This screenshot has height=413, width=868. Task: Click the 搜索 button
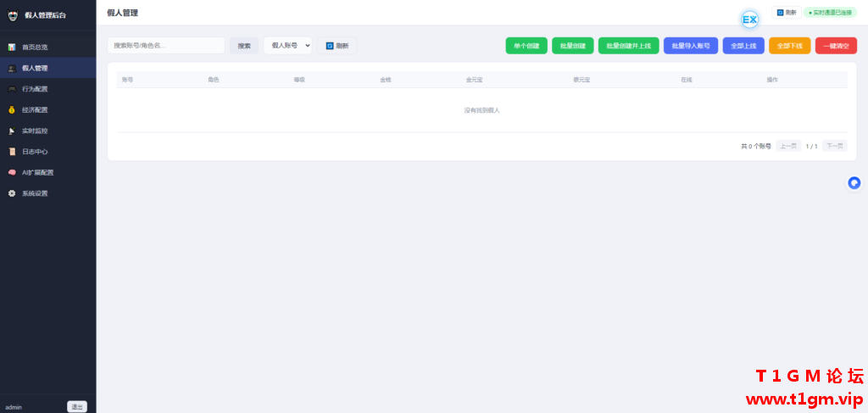tap(244, 46)
